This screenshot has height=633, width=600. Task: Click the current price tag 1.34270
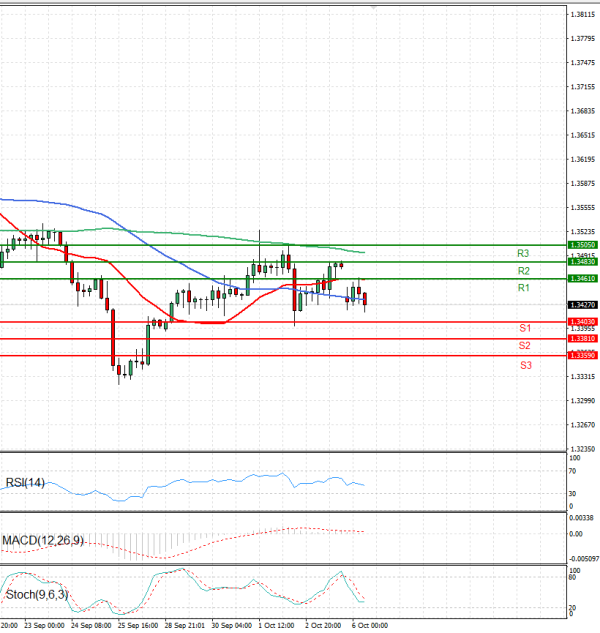tap(582, 305)
